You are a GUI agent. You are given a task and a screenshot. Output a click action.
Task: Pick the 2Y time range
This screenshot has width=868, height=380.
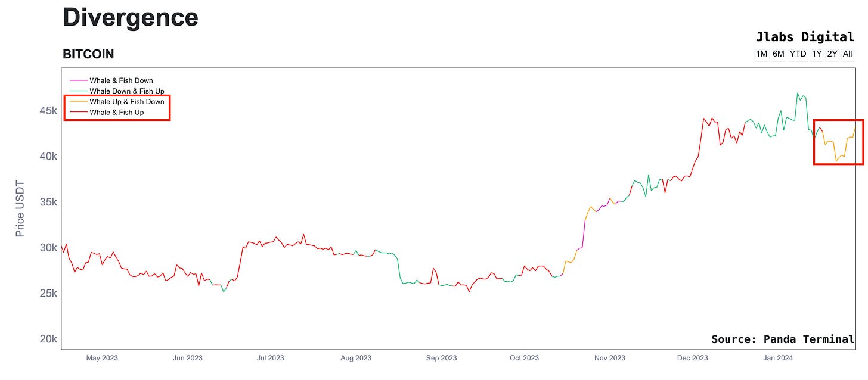click(x=832, y=54)
